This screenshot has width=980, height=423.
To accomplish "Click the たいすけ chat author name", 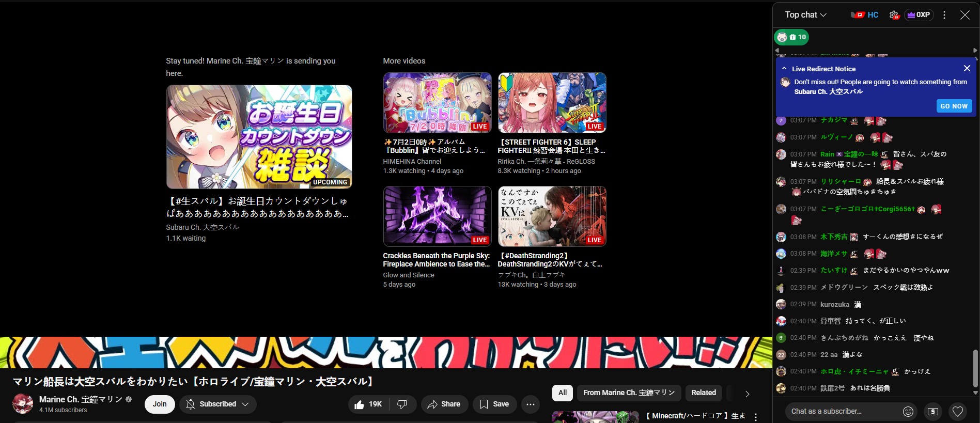I will pyautogui.click(x=834, y=271).
